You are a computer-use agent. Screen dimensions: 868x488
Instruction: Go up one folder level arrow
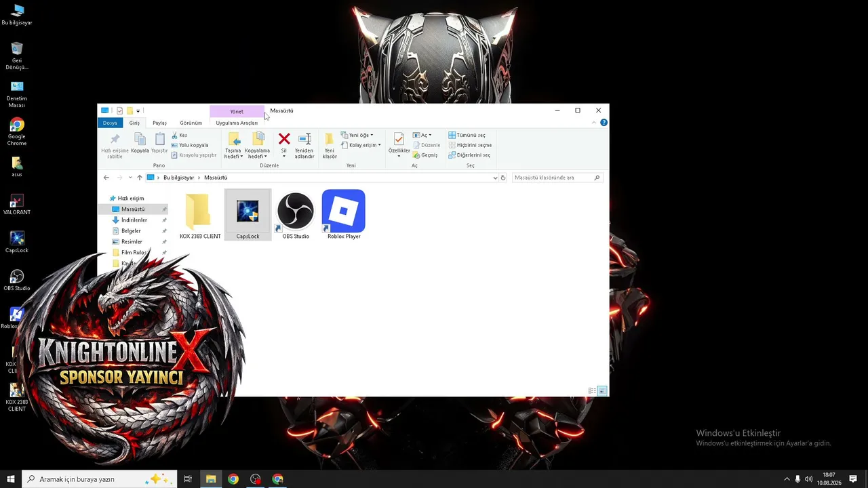coord(140,178)
